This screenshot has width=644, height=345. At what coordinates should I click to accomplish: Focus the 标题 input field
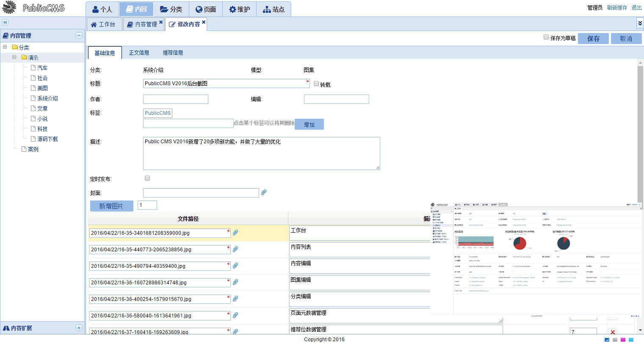tap(227, 83)
